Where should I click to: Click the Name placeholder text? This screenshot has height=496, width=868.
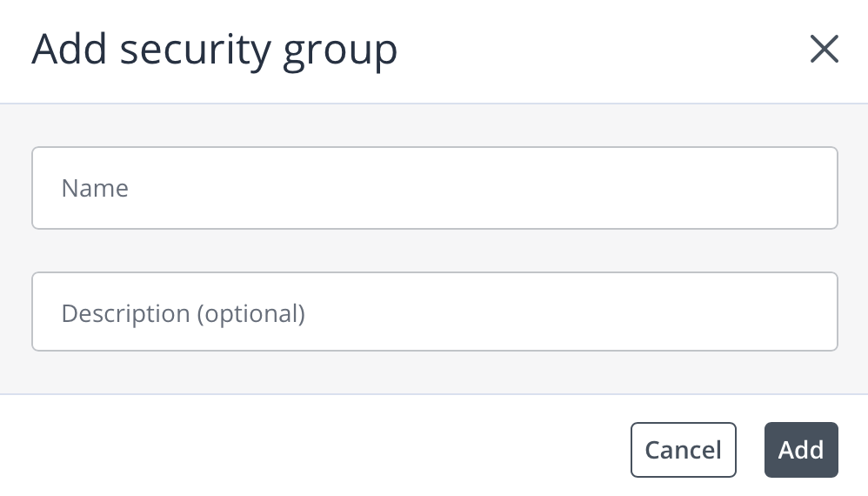tap(95, 188)
